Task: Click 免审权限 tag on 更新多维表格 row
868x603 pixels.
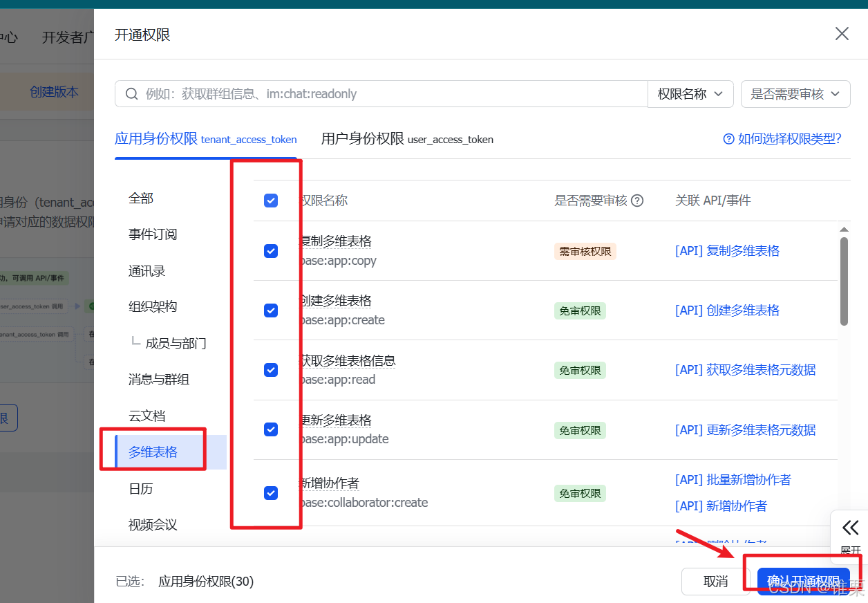Action: [580, 430]
